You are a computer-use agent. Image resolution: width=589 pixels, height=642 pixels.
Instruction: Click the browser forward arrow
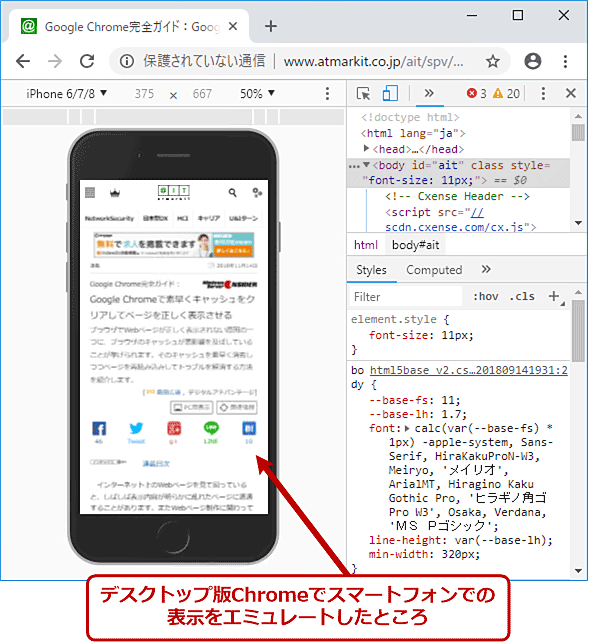[55, 61]
